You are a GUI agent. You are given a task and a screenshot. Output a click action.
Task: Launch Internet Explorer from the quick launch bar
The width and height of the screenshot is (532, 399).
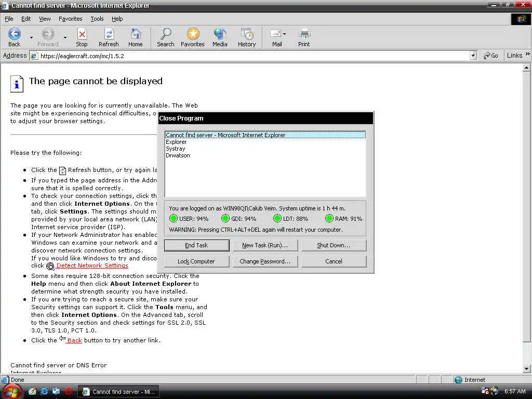pyautogui.click(x=44, y=392)
